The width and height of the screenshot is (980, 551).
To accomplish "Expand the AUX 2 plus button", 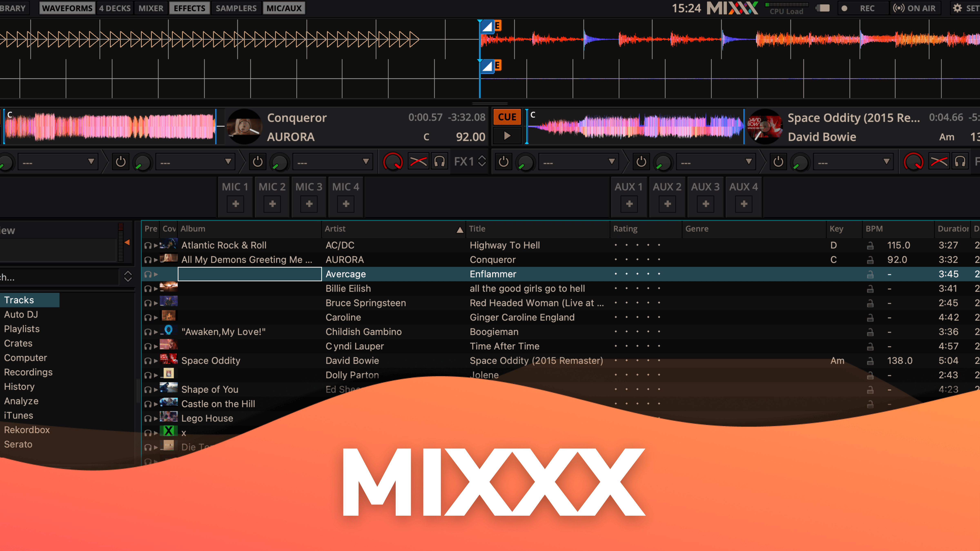I will 667,204.
